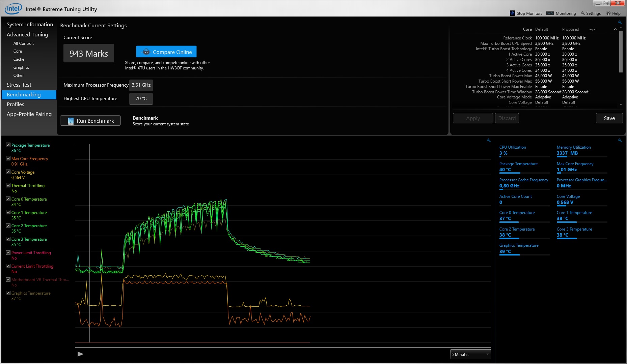
Task: Click the Stop Monitors waveform icon
Action: [512, 13]
